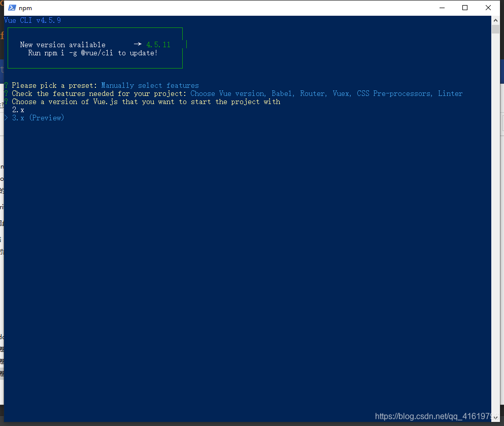Click the 'New version available' notice text

tap(62, 45)
